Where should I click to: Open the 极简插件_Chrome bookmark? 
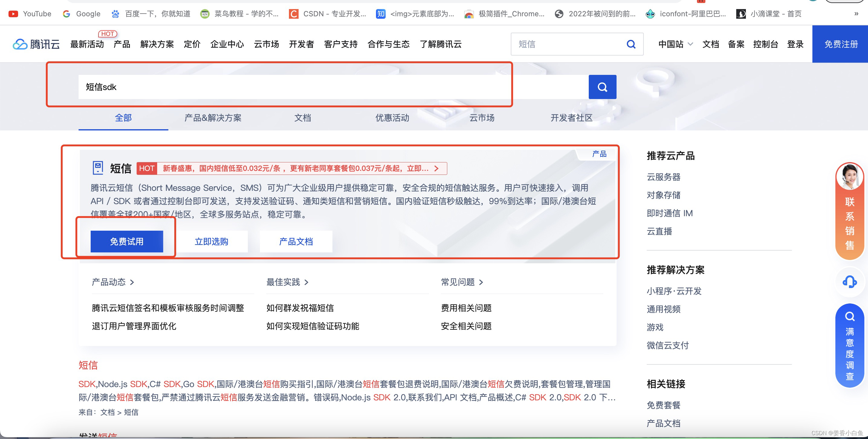coord(504,14)
